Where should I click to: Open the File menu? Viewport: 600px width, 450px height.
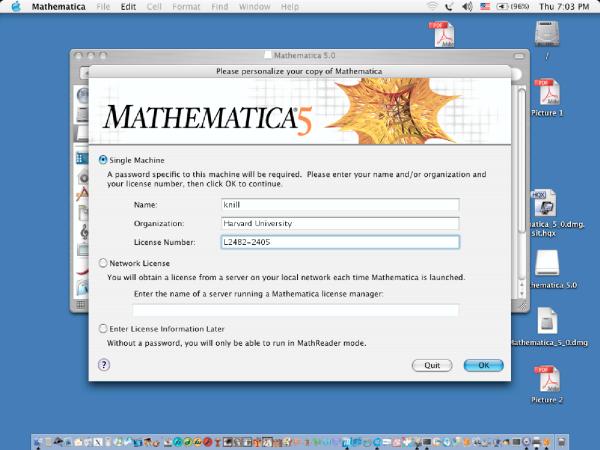coord(103,7)
